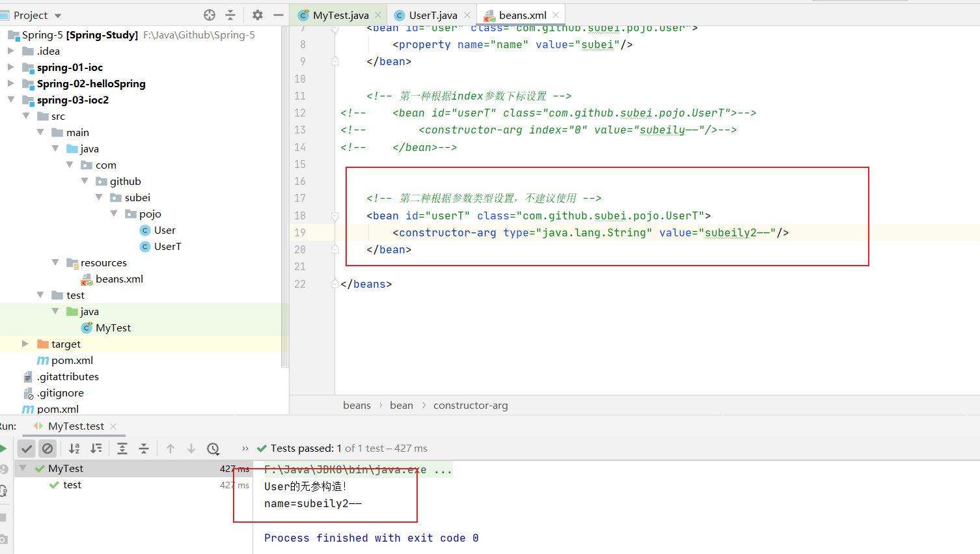Open the Project view dropdown
The image size is (980, 554).
click(58, 16)
